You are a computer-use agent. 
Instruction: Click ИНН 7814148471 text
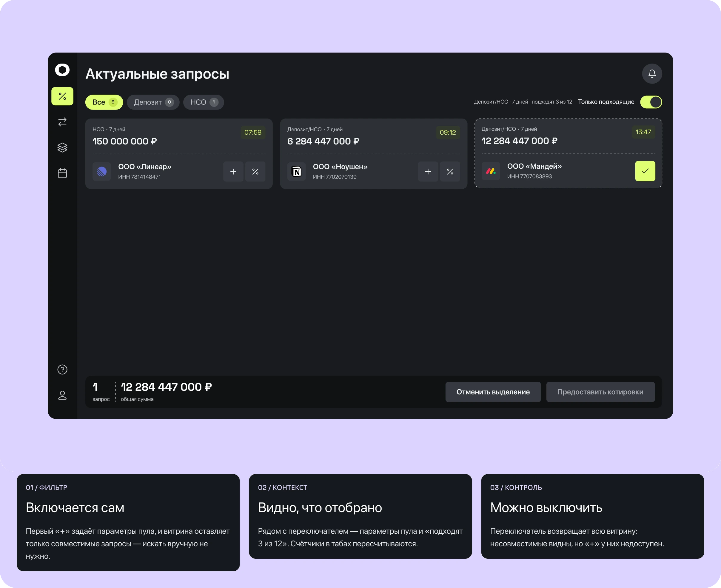click(140, 177)
